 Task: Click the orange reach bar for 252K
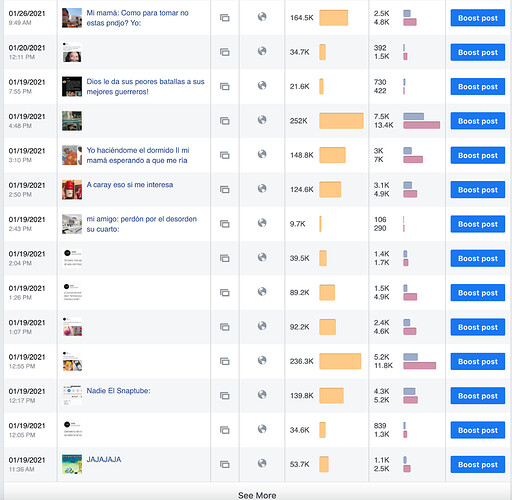coord(341,121)
